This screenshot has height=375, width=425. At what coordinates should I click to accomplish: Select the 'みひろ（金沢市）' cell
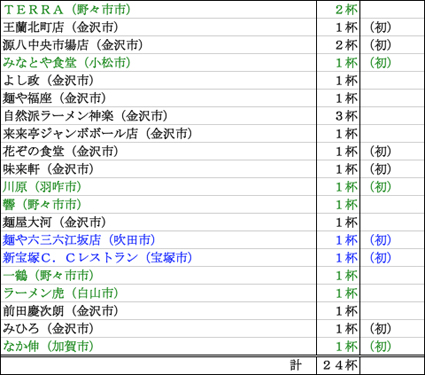pos(48,329)
